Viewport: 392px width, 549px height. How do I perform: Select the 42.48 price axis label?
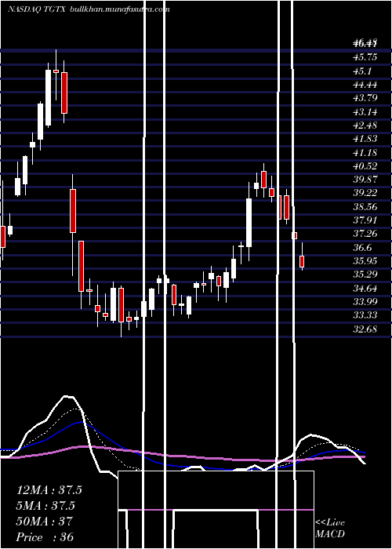click(x=365, y=125)
